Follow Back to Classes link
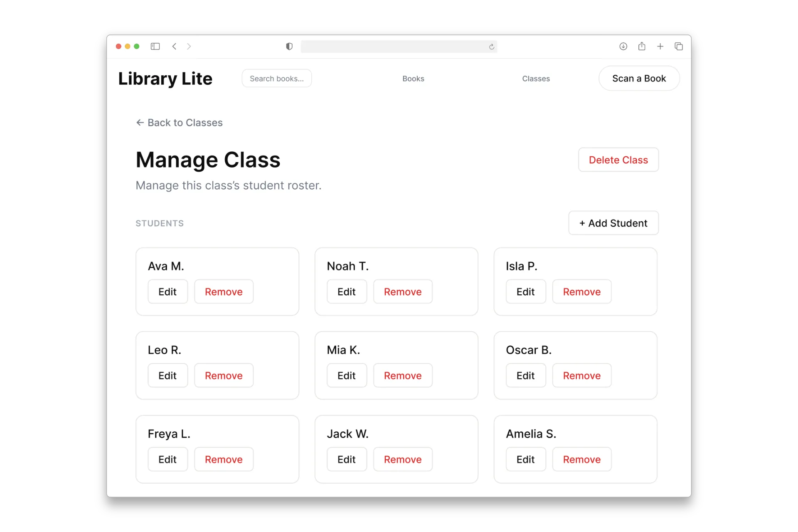This screenshot has height=532, width=798. (179, 123)
